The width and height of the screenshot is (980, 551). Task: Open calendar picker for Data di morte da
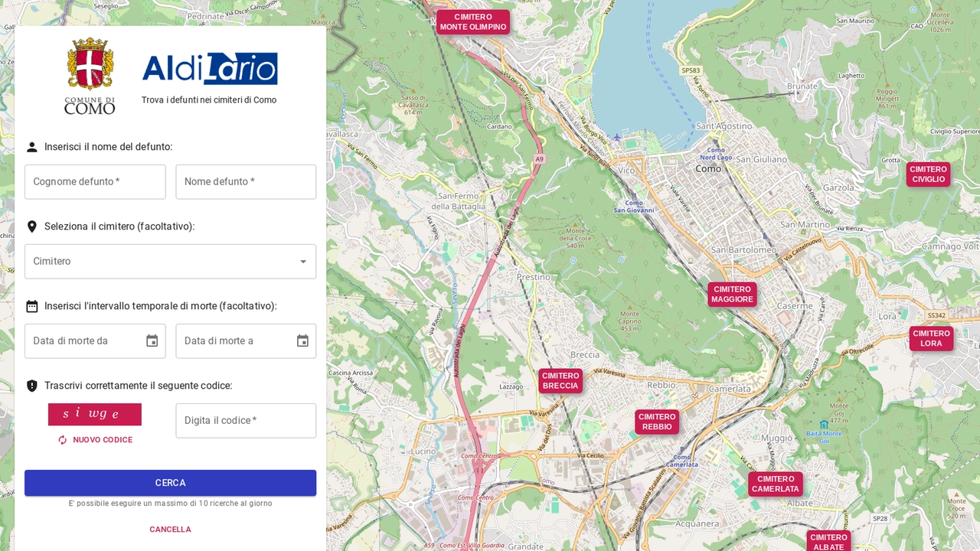coord(152,341)
